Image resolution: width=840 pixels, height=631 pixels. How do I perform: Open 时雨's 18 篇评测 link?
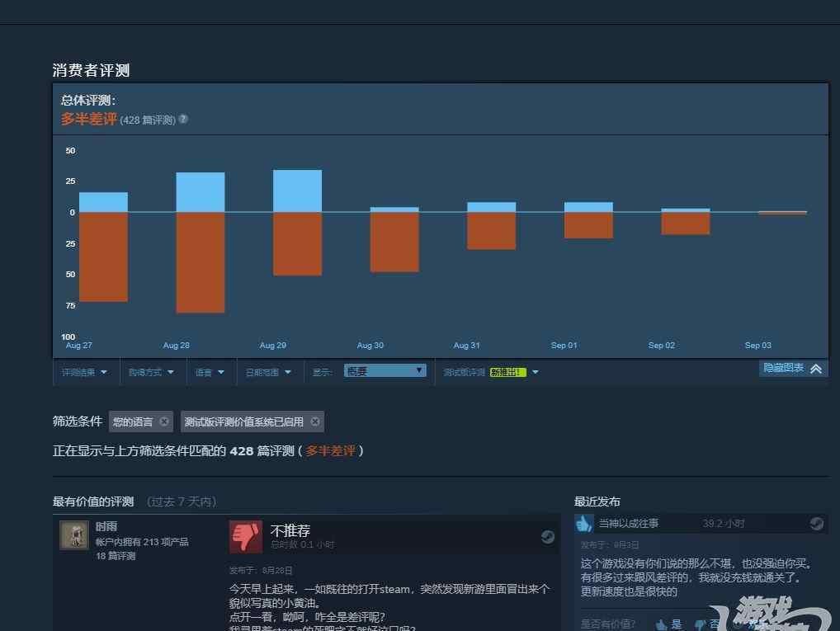click(x=116, y=556)
